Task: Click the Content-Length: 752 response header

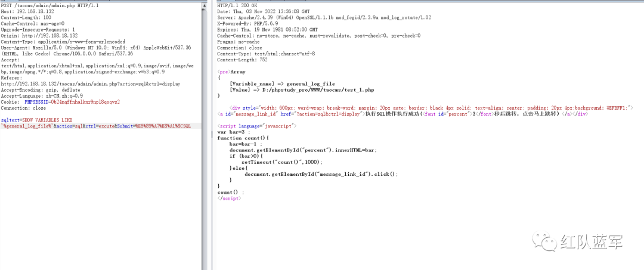Action: pos(242,60)
